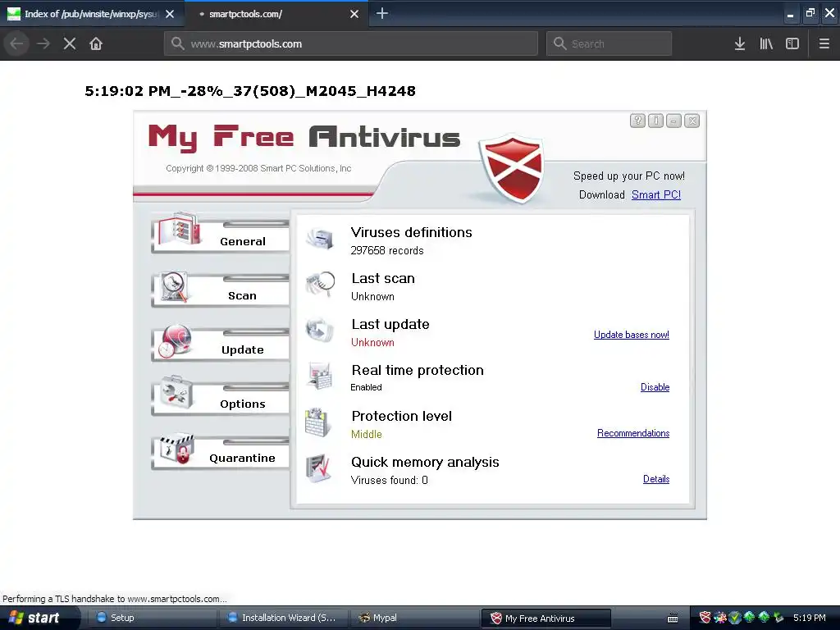Click the 297658 records text
Screen dimensions: 840x630
tap(387, 250)
